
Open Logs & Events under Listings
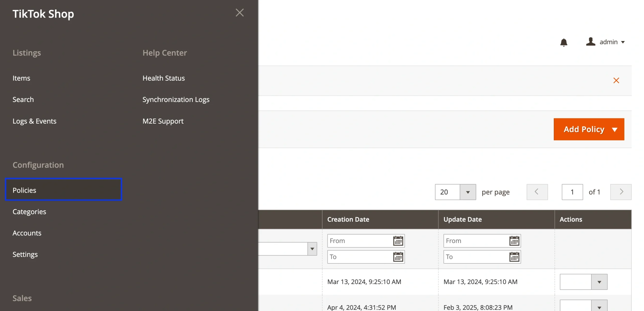click(x=34, y=121)
